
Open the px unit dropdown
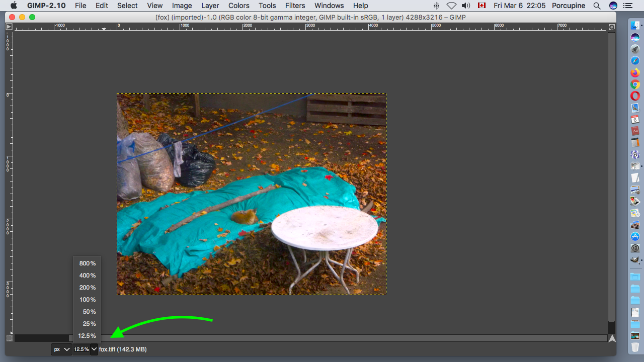[62, 349]
